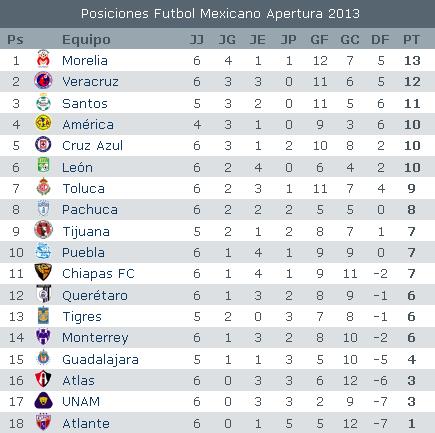
Task: Open the Cruz Azul emblem
Action: click(43, 145)
